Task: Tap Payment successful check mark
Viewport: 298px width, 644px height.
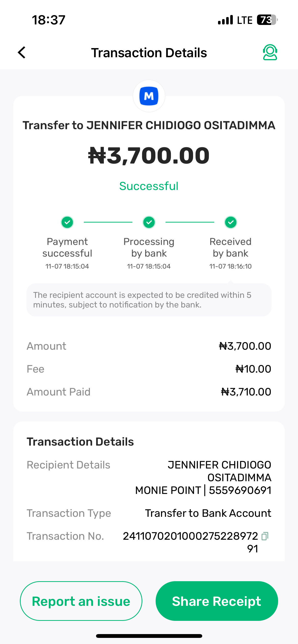Action: coord(67,222)
